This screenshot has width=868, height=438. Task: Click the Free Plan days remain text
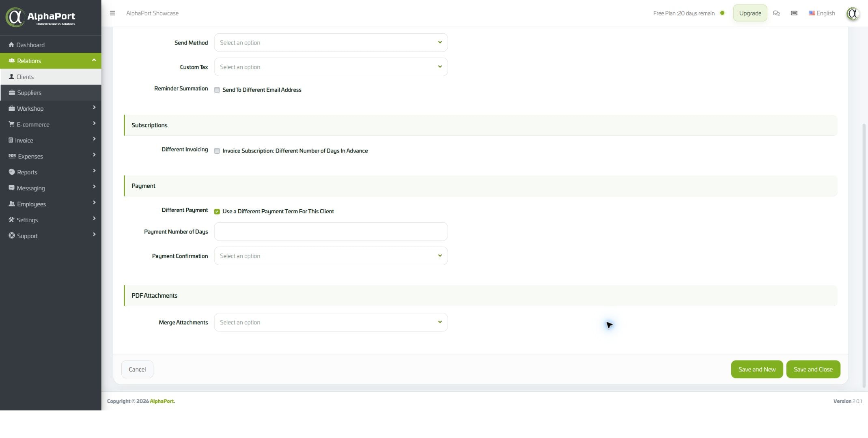point(684,13)
